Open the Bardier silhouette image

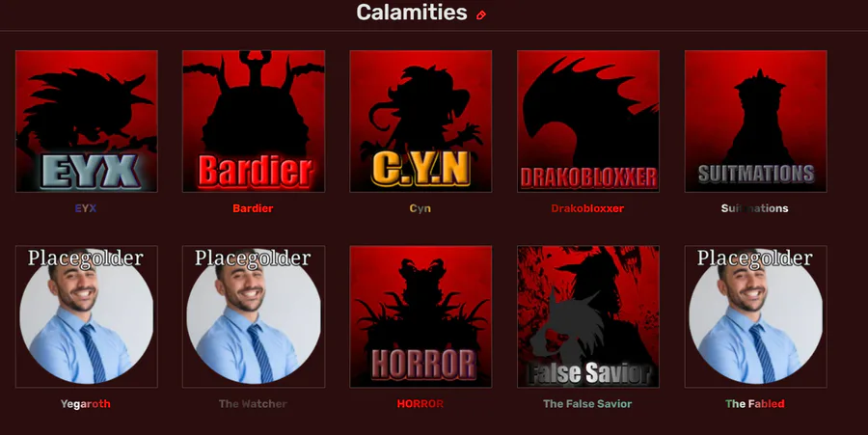pyautogui.click(x=254, y=122)
